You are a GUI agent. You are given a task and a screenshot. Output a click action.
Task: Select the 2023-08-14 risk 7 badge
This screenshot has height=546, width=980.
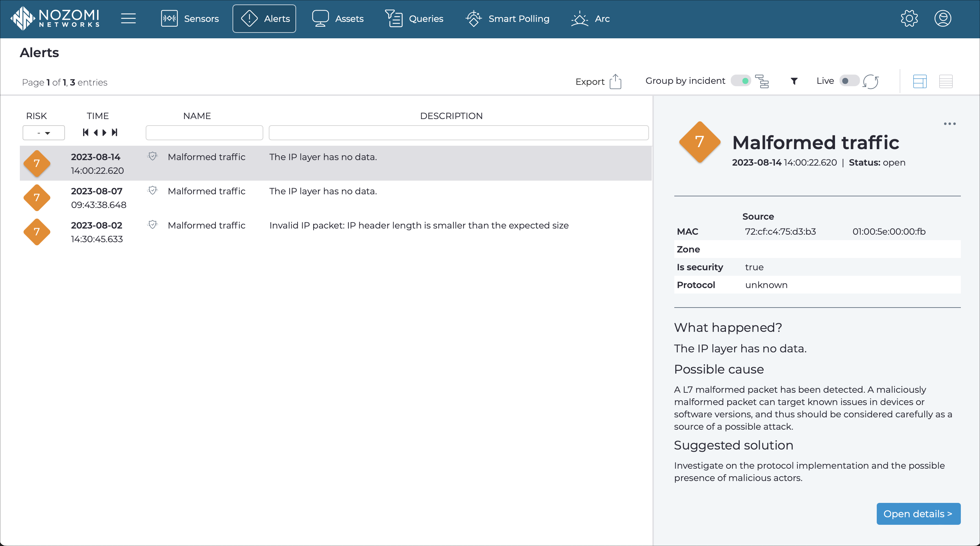[x=37, y=164]
